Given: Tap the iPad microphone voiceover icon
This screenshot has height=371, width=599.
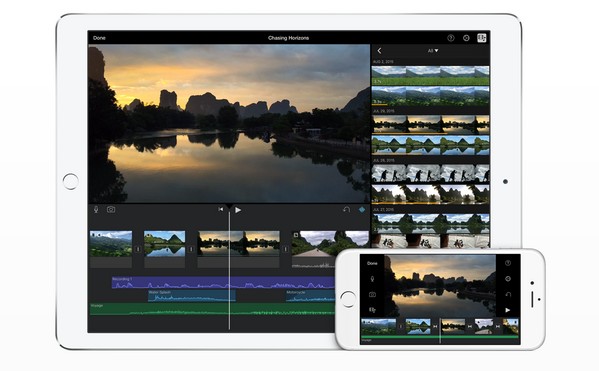Looking at the screenshot, I should click(x=96, y=209).
